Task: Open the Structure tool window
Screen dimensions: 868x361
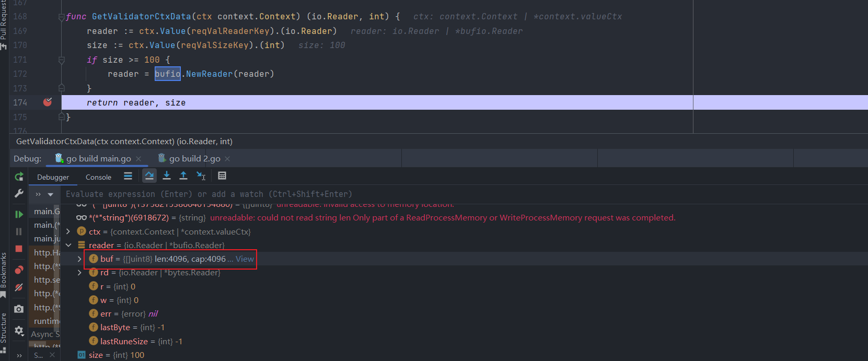Action: [4, 332]
